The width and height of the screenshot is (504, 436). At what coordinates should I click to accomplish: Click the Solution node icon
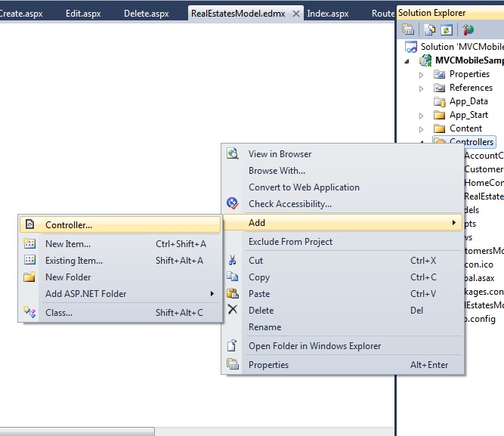(x=411, y=47)
